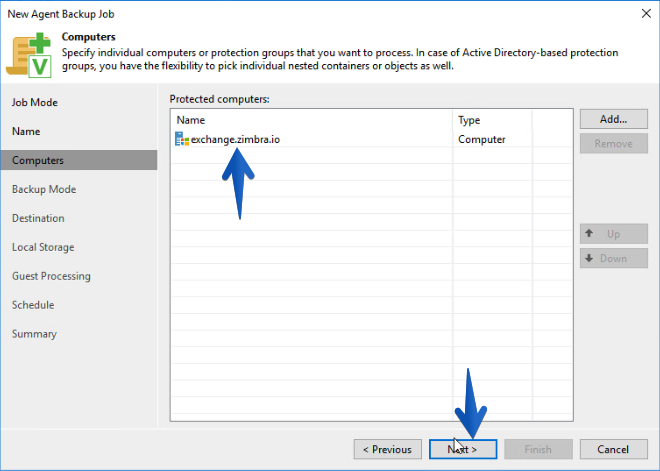Screen dimensions: 660x471
Task: Close the New Agent Backup Job dialog
Action: 646,13
